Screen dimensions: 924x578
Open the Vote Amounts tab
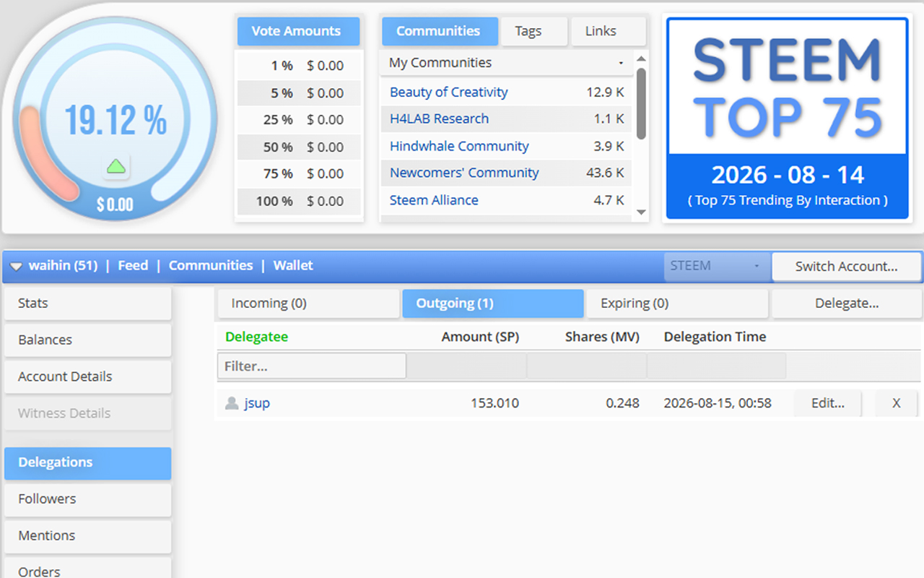298,31
